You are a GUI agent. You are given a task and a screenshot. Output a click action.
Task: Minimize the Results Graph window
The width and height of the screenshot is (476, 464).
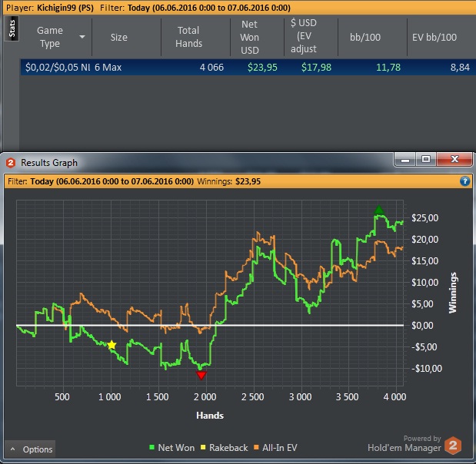pos(405,160)
